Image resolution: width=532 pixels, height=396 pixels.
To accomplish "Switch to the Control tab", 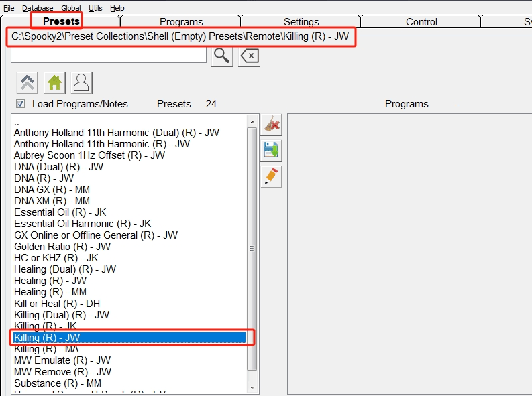I will click(421, 22).
